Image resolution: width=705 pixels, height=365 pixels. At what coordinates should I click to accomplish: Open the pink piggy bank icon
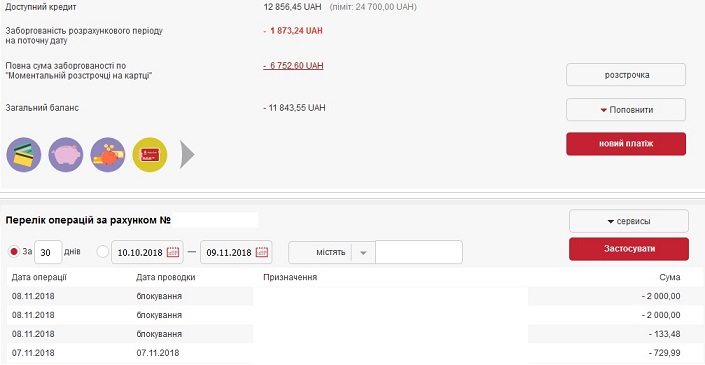coord(66,155)
